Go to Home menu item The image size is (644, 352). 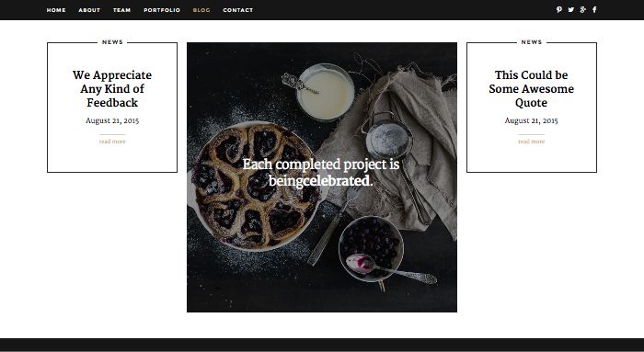[56, 10]
